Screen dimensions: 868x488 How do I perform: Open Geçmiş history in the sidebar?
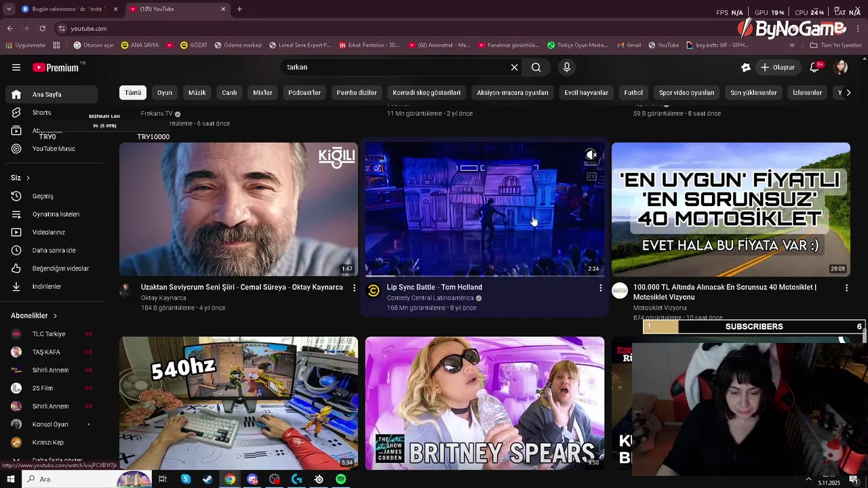tap(52, 196)
